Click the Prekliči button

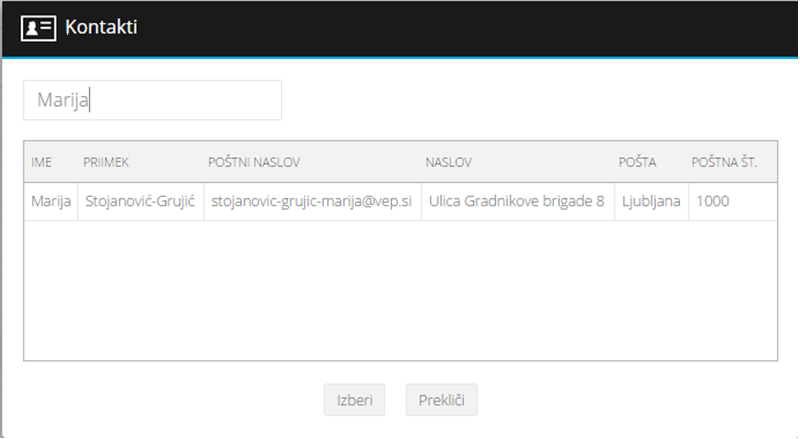pyautogui.click(x=441, y=400)
